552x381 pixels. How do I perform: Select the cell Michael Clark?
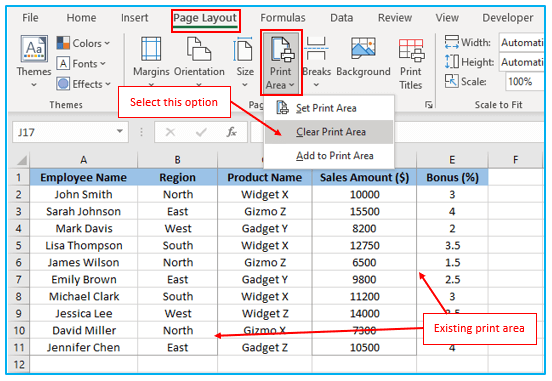pyautogui.click(x=83, y=296)
